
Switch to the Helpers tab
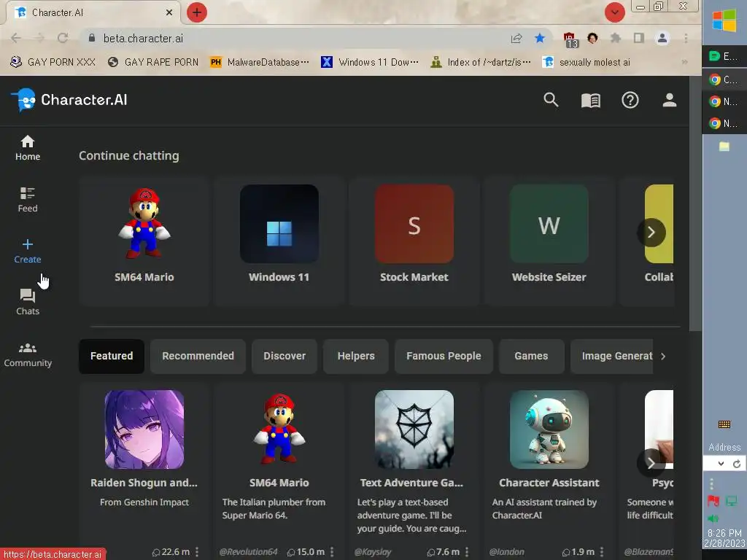(356, 356)
